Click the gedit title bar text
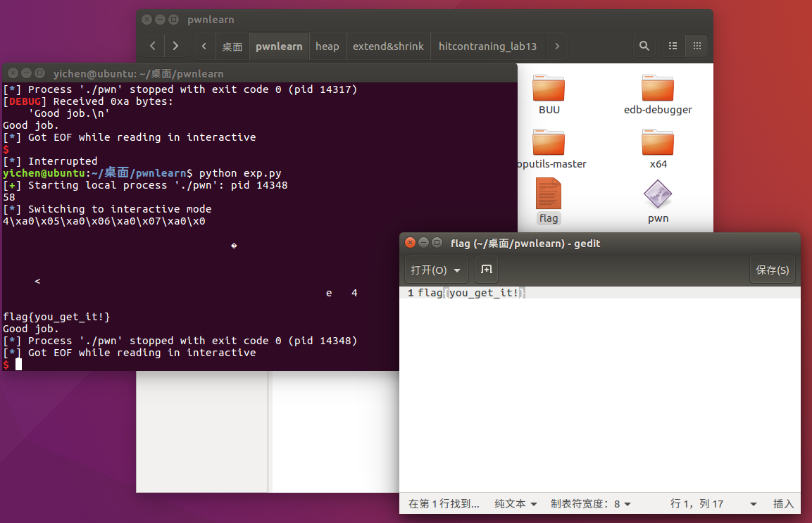 click(x=525, y=244)
